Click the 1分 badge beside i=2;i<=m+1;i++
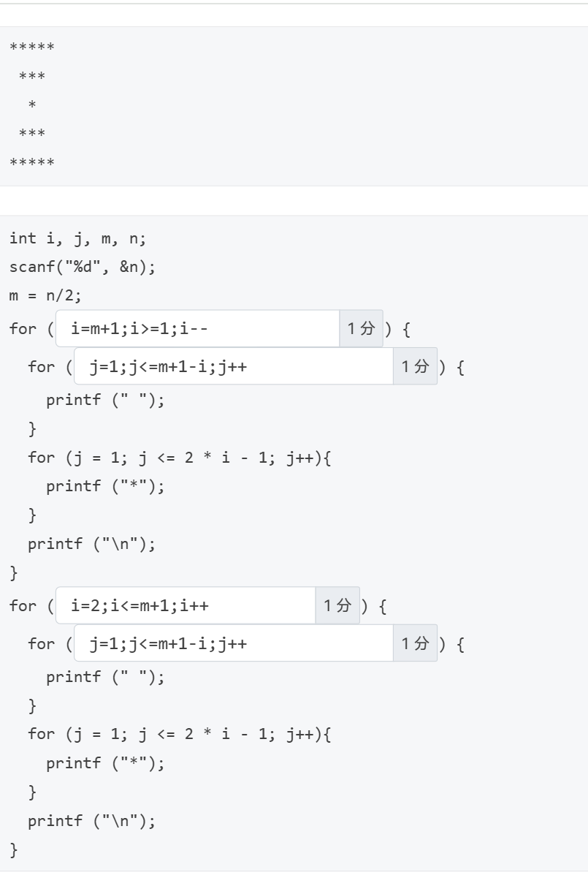The image size is (588, 886). [x=337, y=605]
